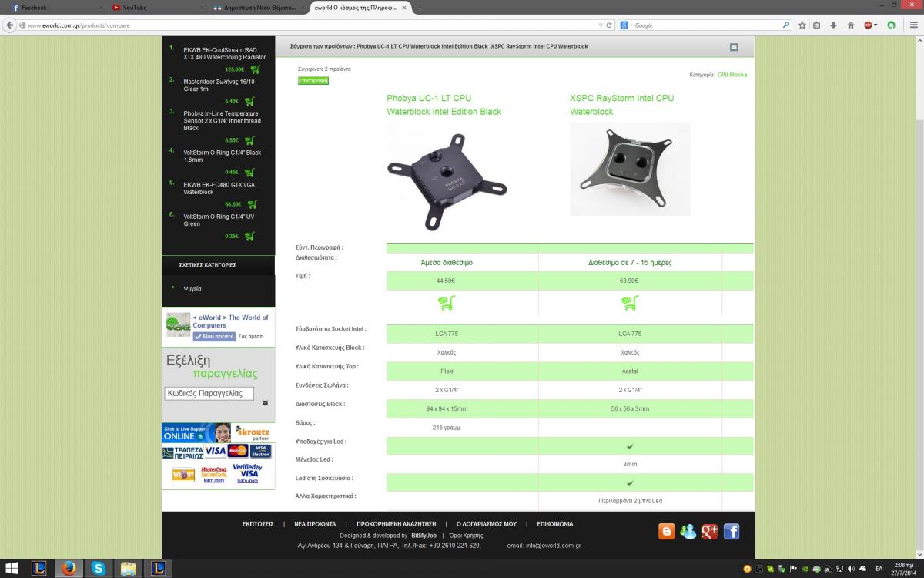Screen dimensions: 924x578
Task: Add VoltStorm O-Ring UV Green to cart
Action: click(249, 236)
